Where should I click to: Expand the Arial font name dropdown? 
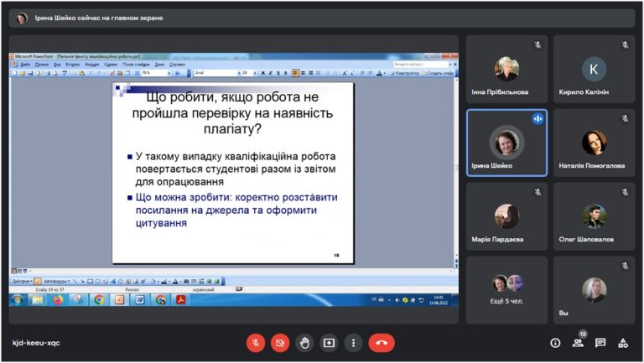click(239, 73)
